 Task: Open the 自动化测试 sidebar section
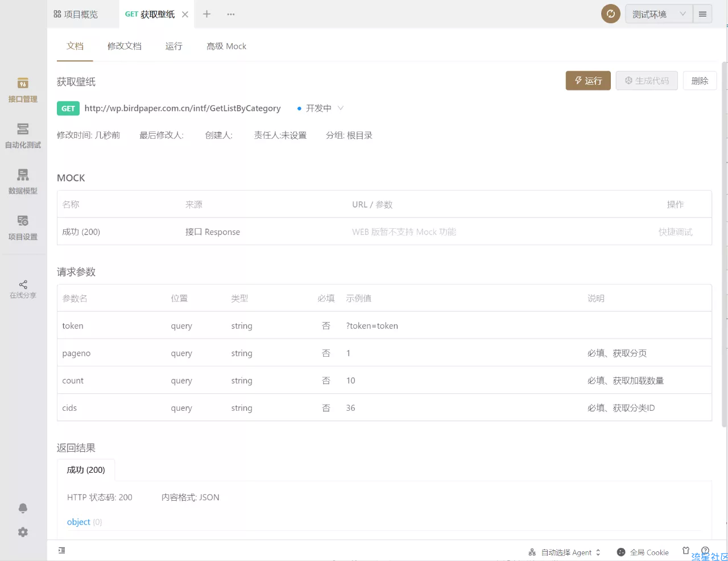click(x=23, y=136)
